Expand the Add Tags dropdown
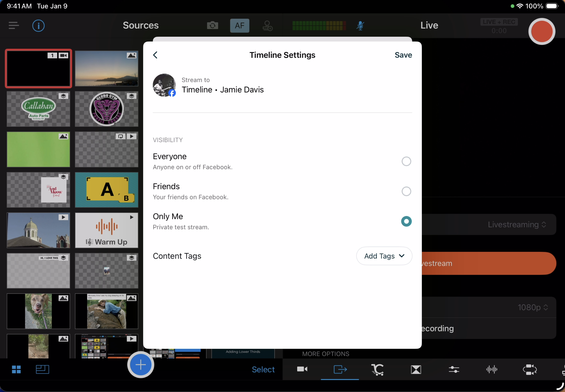565x392 pixels. pyautogui.click(x=384, y=256)
